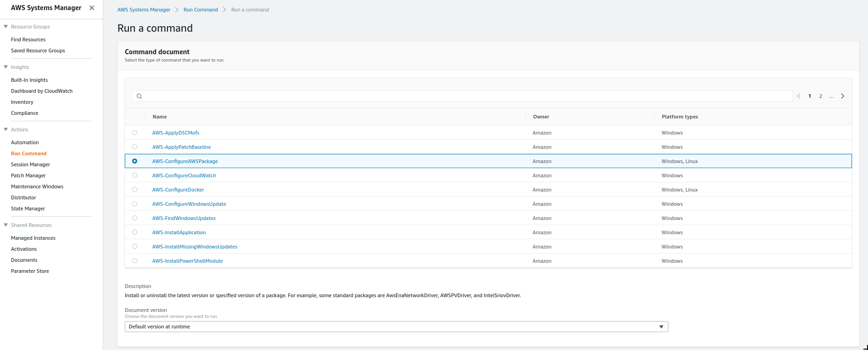Viewport: 868px width, 350px height.
Task: Open the AWS-ApplyPatchBaseline document link
Action: 181,147
